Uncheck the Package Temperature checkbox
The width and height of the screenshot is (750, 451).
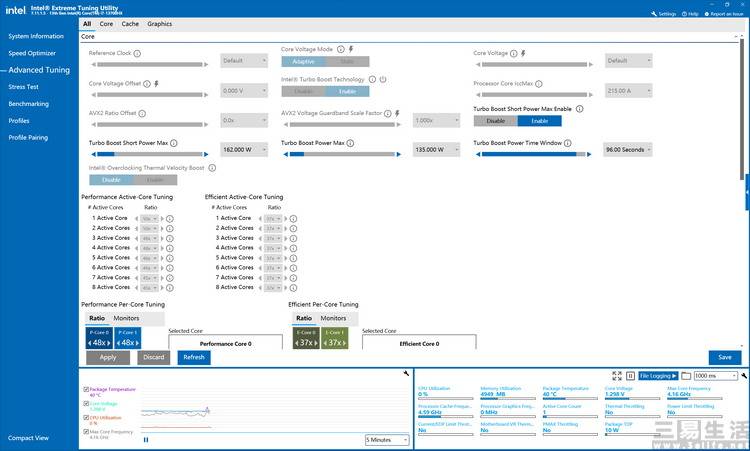click(x=86, y=389)
